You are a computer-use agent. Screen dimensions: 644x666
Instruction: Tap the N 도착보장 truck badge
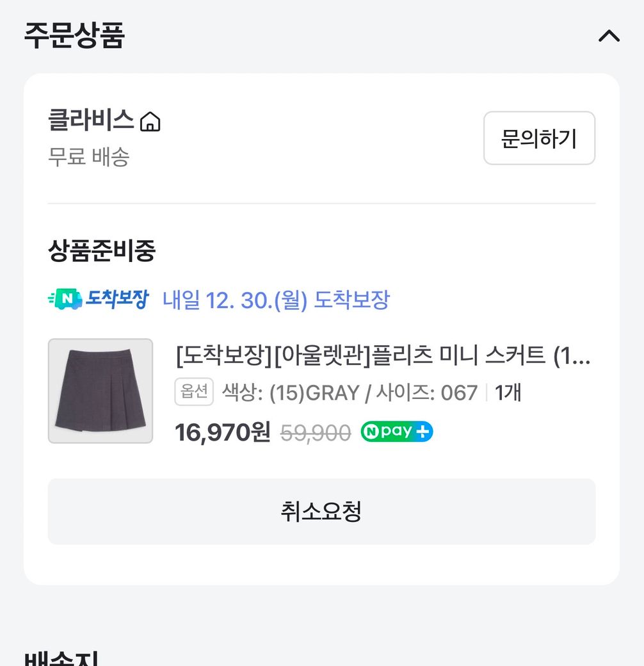point(65,299)
